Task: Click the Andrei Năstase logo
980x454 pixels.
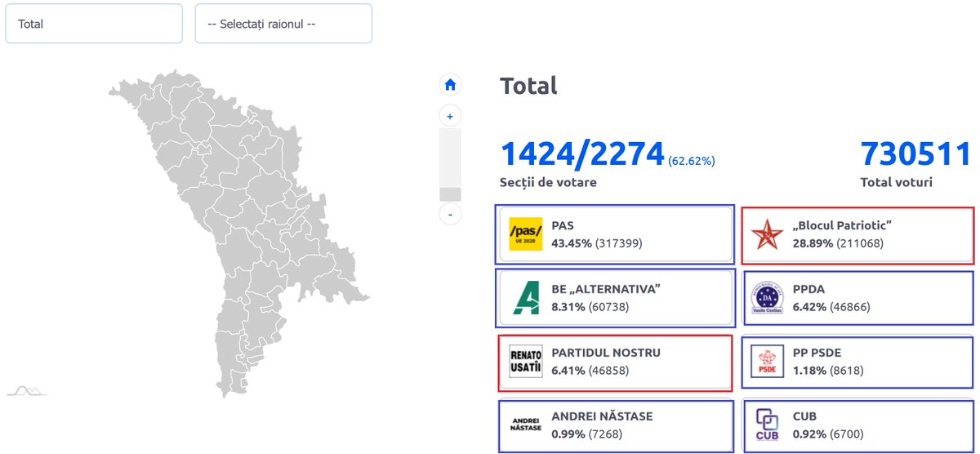Action: point(525,425)
